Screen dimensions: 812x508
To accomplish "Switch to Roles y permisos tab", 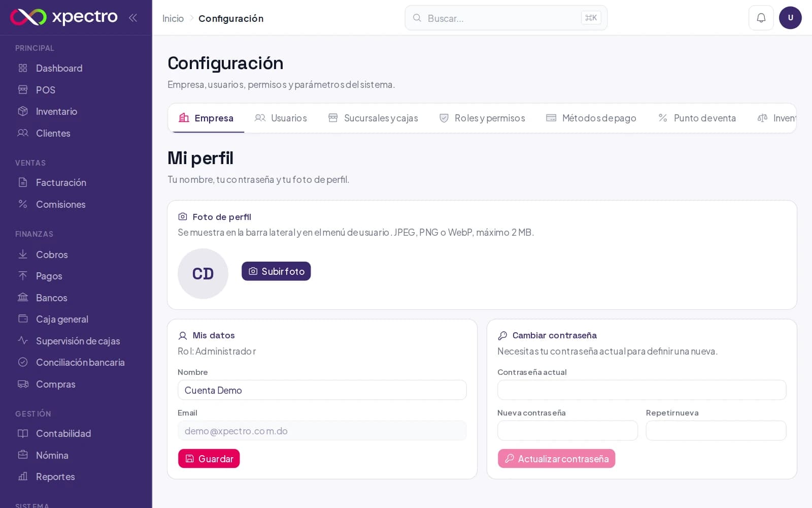I will (x=482, y=118).
